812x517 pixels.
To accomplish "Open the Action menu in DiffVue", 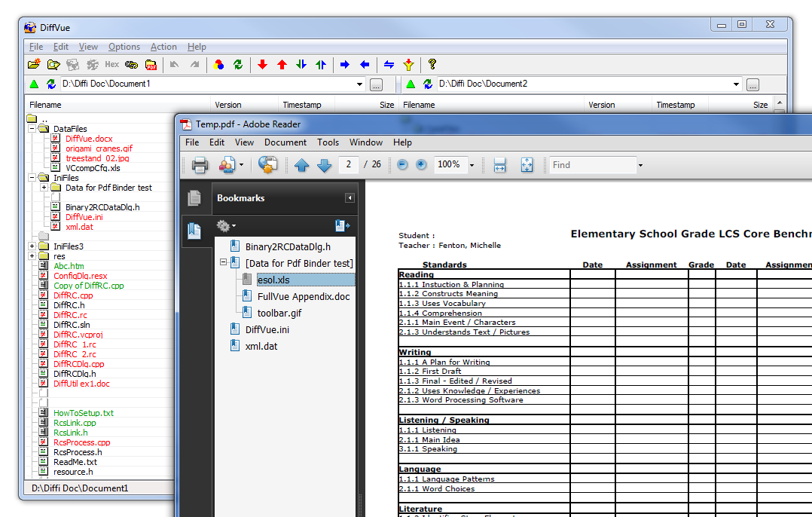I will (x=163, y=47).
